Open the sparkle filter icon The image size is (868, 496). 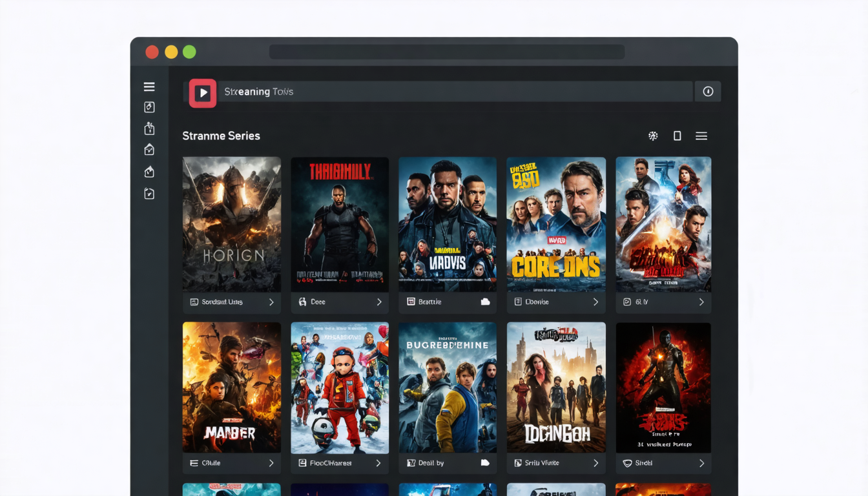[x=653, y=136]
